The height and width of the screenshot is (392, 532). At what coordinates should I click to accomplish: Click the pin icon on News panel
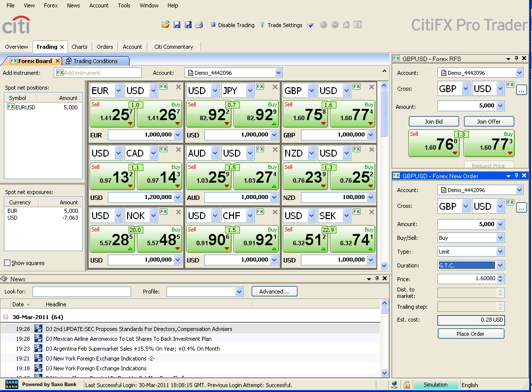[x=377, y=278]
